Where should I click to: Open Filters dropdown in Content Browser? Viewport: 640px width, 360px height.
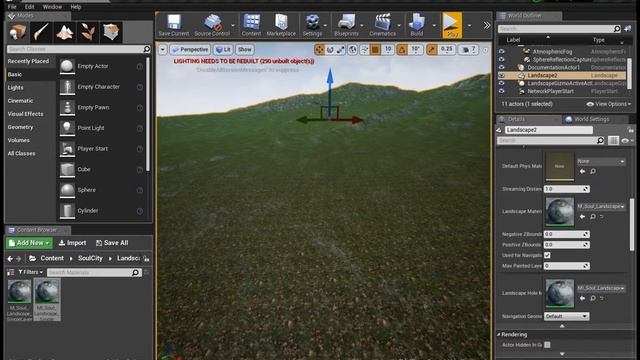click(x=31, y=272)
